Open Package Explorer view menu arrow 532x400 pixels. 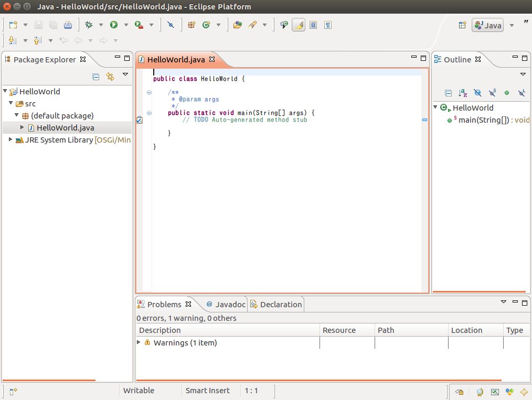pos(125,74)
